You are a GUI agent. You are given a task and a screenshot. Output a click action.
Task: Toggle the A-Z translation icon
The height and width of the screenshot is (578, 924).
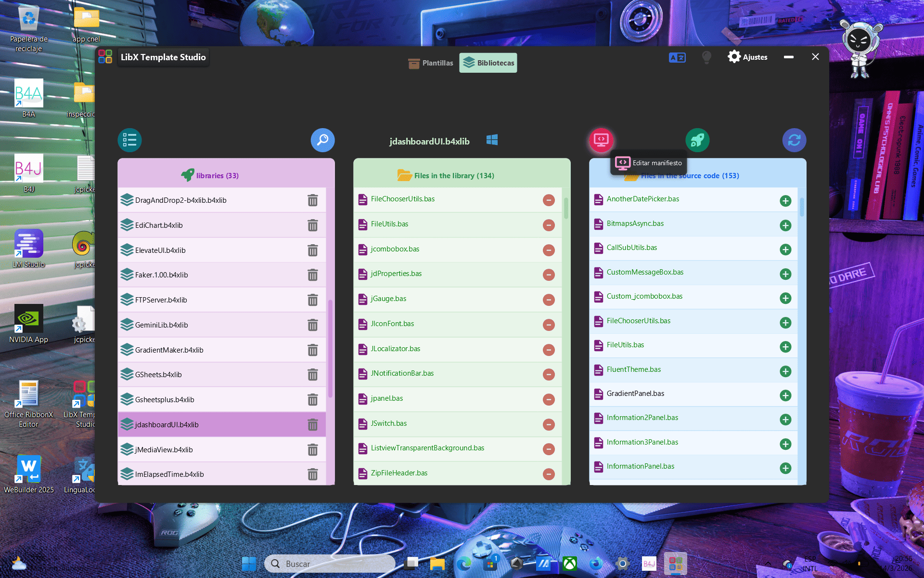pos(677,57)
